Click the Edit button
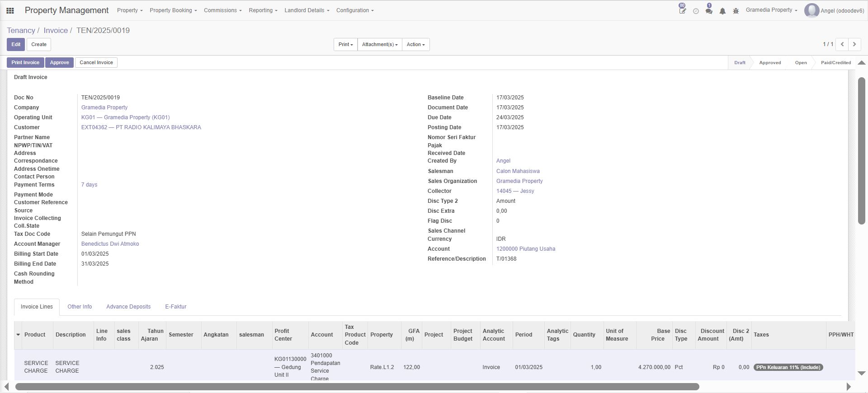 tap(16, 44)
